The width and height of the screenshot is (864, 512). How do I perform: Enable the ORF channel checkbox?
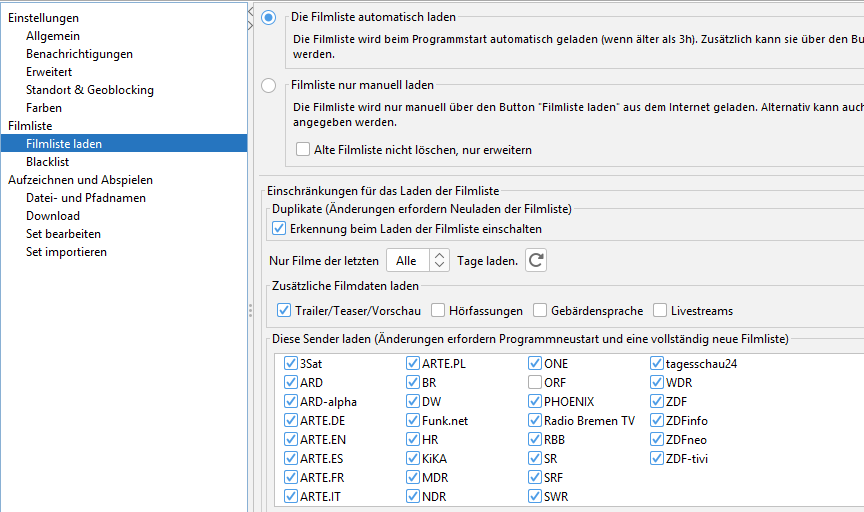[535, 382]
